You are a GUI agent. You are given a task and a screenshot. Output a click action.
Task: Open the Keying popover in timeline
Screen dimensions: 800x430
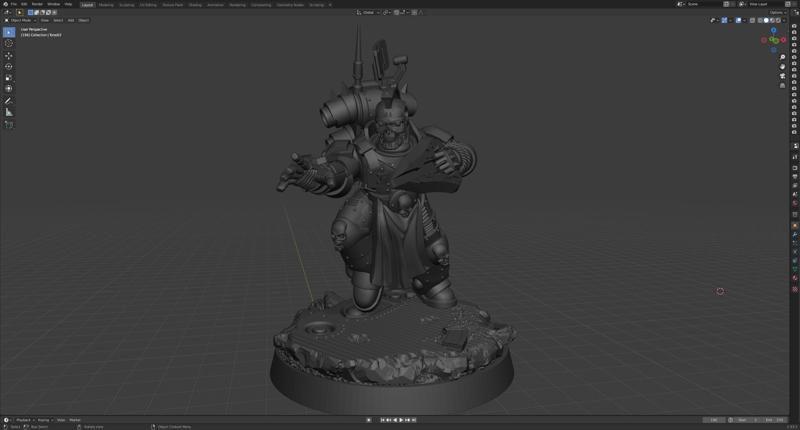pos(45,420)
